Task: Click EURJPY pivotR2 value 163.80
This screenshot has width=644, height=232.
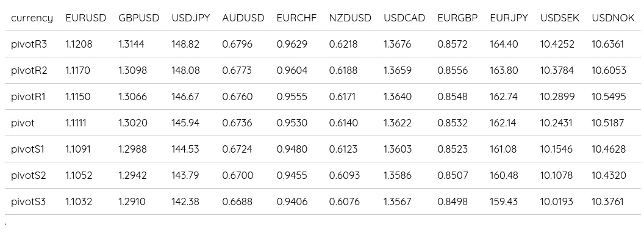Action: click(x=504, y=70)
